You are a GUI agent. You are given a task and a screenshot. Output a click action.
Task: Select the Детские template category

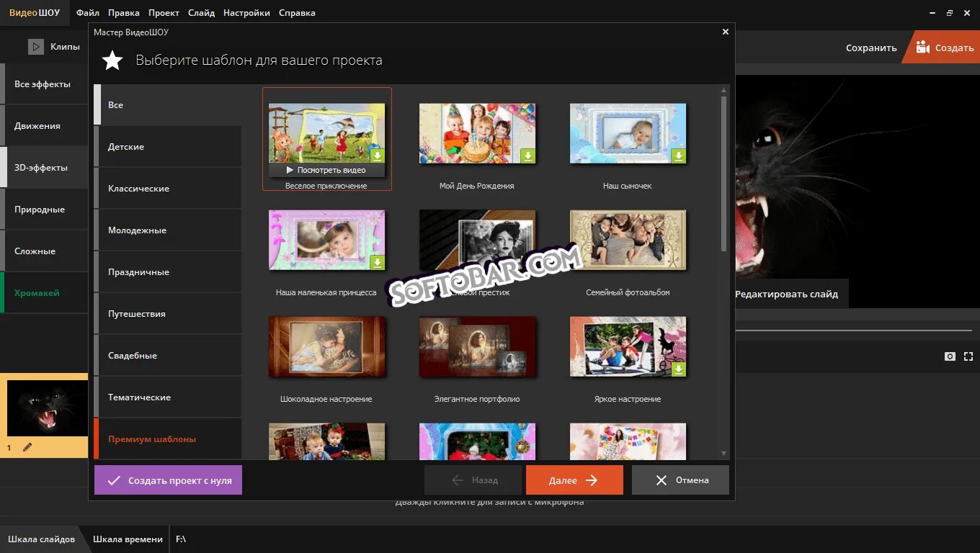(168, 147)
